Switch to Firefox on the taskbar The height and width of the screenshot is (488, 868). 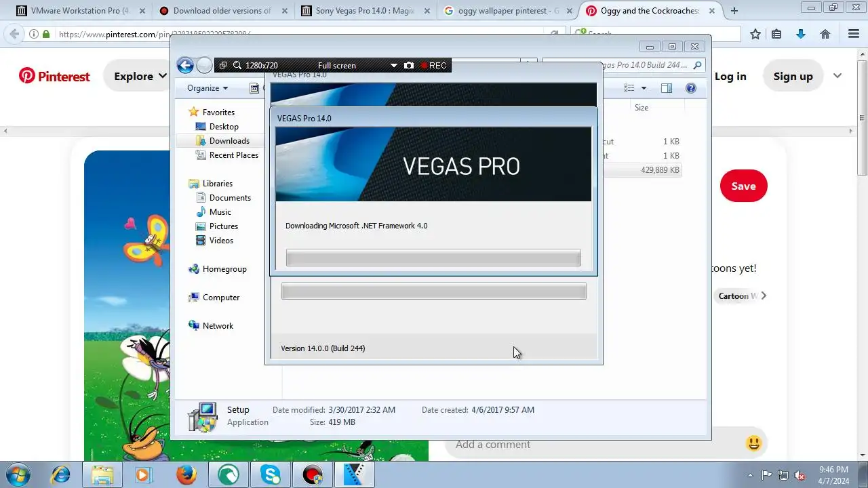(186, 475)
